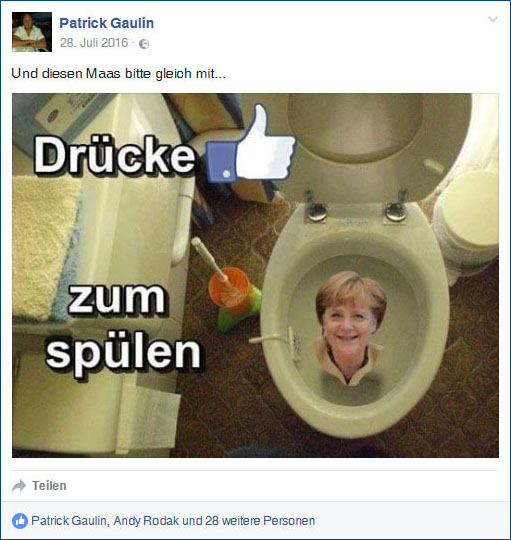Click the zum spülen caption in the image

[123, 331]
